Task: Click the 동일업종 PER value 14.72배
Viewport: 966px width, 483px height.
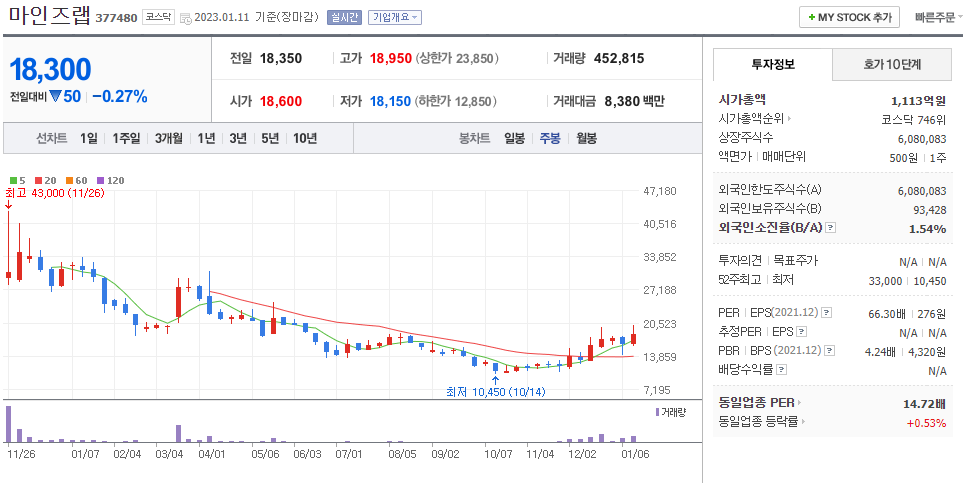Action: coord(924,404)
